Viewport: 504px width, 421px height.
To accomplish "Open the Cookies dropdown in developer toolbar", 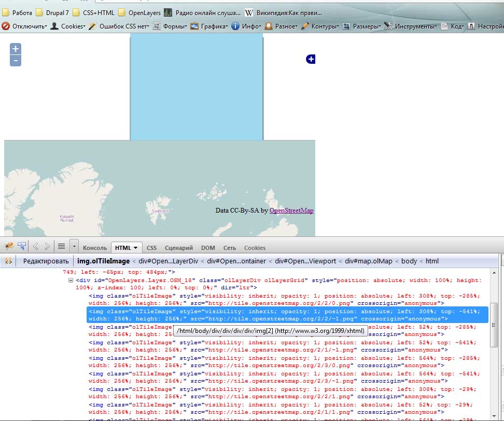I will point(68,26).
